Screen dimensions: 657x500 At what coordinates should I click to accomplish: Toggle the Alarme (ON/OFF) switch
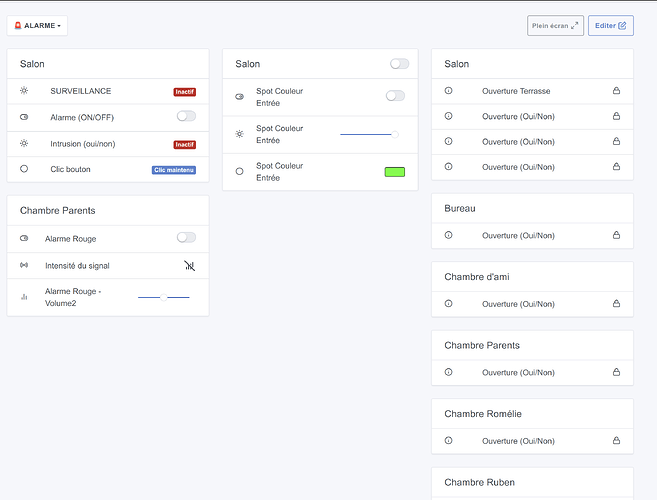pyautogui.click(x=186, y=116)
